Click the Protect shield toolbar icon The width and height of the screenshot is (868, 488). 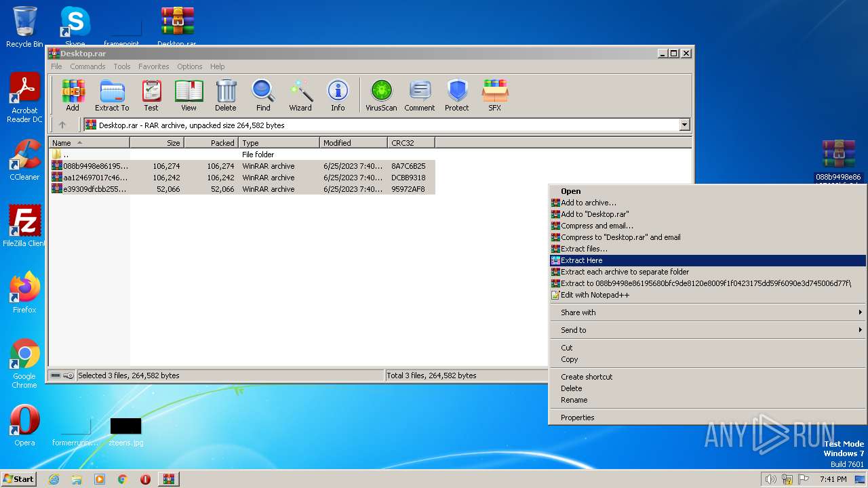click(x=457, y=95)
